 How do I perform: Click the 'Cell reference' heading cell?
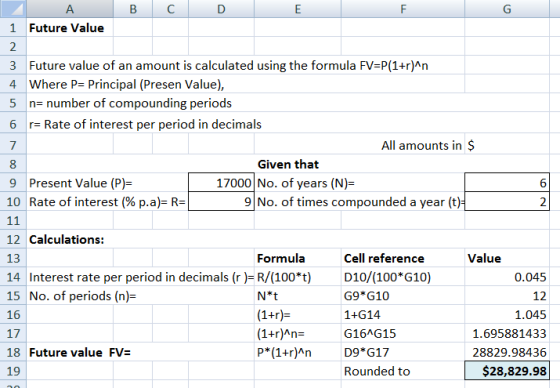(x=384, y=258)
